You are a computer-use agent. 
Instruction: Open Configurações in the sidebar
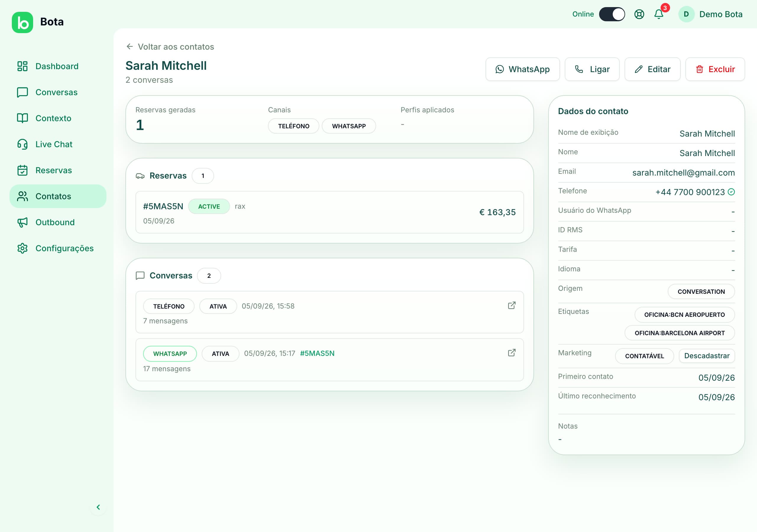tap(58, 248)
